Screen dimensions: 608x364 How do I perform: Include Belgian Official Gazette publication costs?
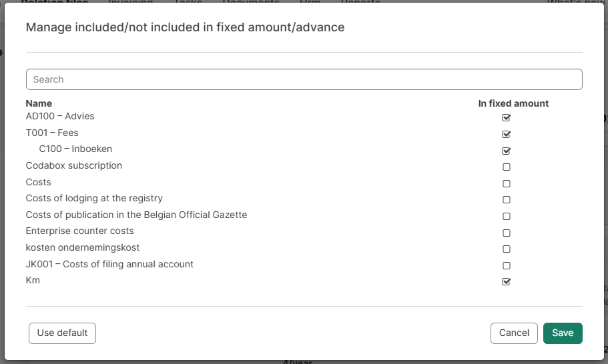507,217
